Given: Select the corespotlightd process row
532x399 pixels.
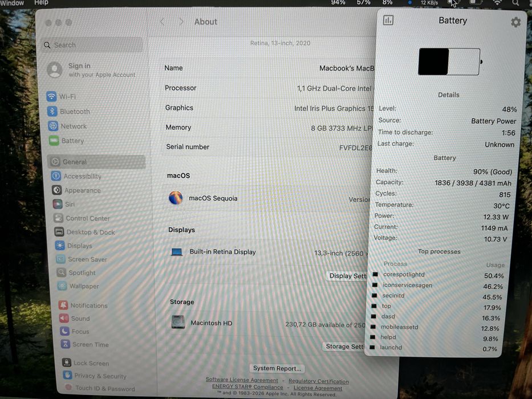Looking at the screenshot, I should point(438,275).
